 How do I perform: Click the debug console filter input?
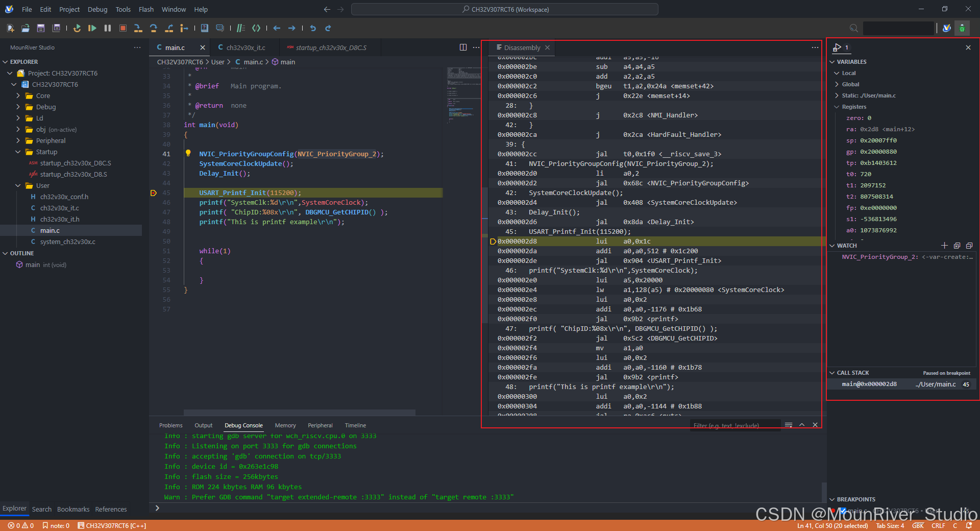pos(735,425)
